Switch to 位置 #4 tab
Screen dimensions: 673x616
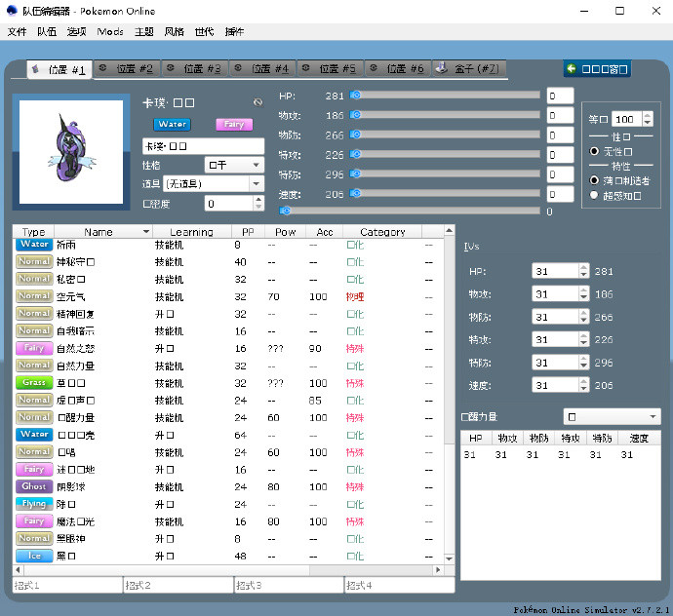262,68
